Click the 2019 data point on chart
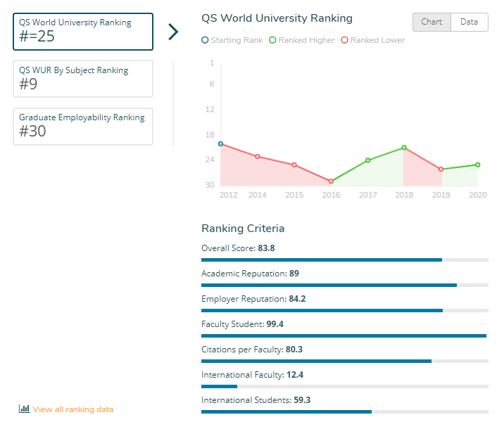 coord(441,169)
